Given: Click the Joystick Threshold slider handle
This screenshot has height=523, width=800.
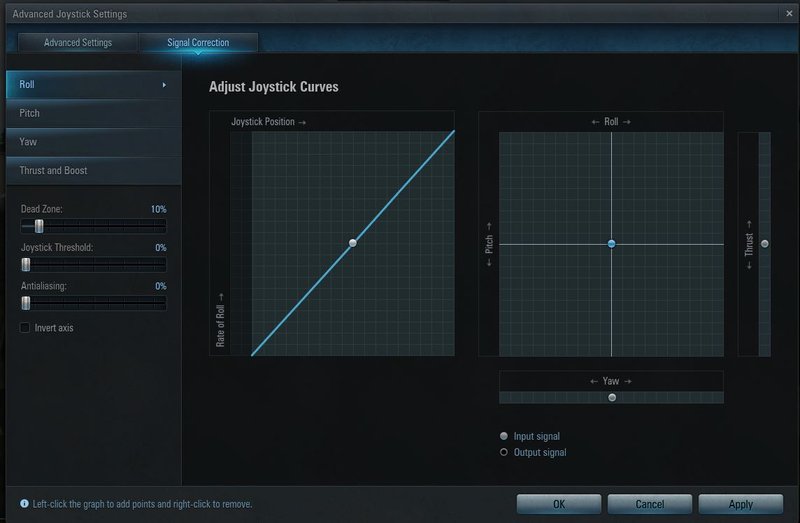Looking at the screenshot, I should pos(26,264).
